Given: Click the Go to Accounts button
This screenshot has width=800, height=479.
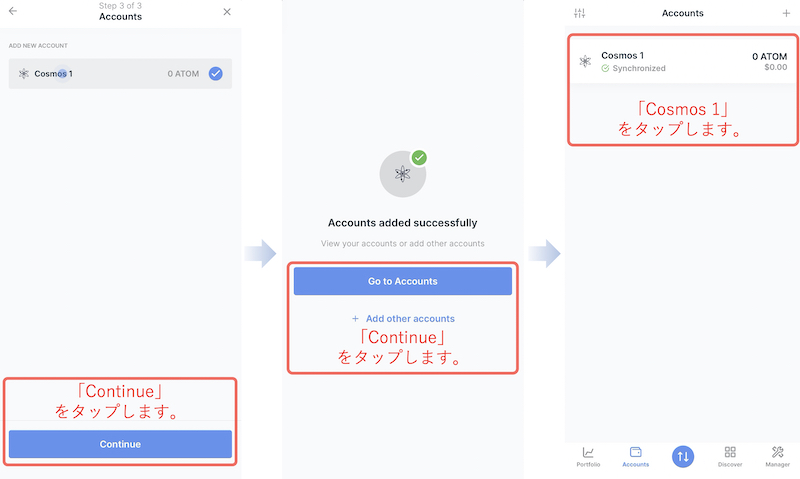Looking at the screenshot, I should (403, 281).
